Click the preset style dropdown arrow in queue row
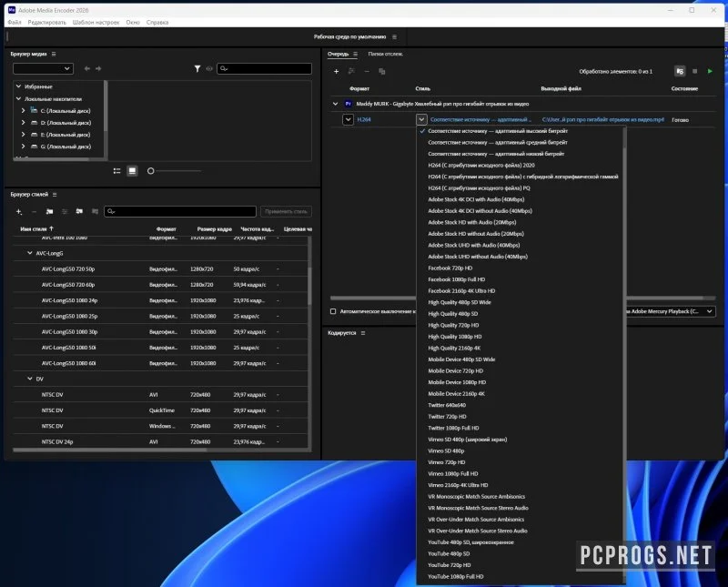 pos(421,120)
